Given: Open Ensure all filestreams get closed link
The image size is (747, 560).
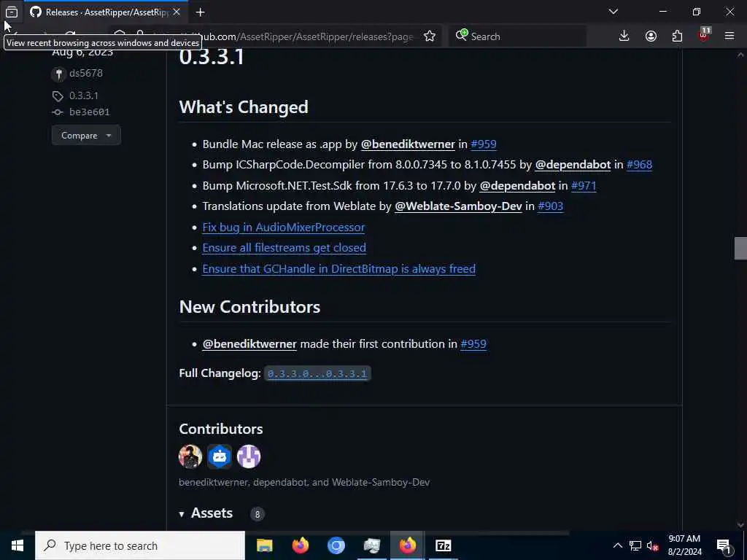Looking at the screenshot, I should (284, 248).
